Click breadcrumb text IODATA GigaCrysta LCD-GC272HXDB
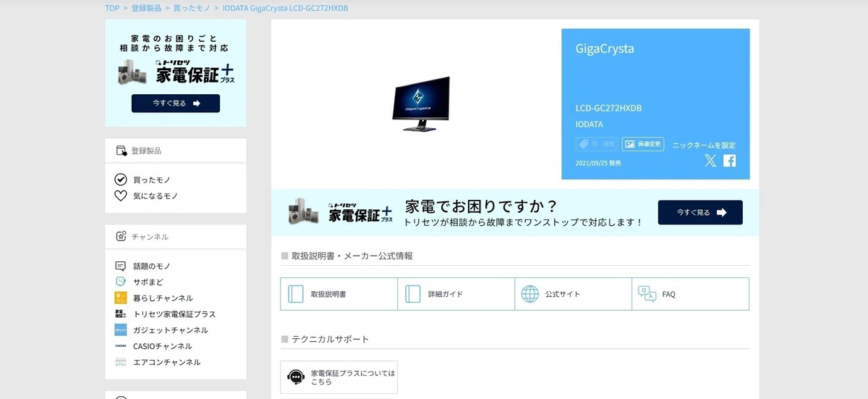The height and width of the screenshot is (399, 868). point(285,8)
